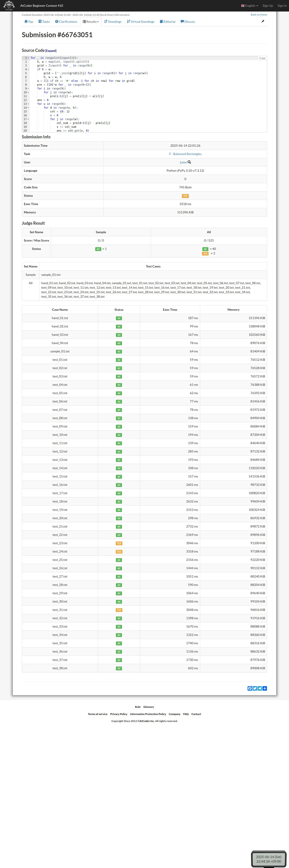Go to the Editorial tab
Viewport: 289px width, 868px height.
coord(167,22)
